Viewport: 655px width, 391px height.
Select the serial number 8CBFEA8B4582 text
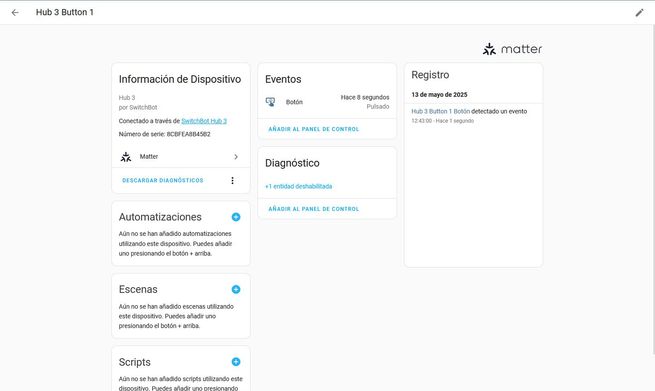[188, 134]
